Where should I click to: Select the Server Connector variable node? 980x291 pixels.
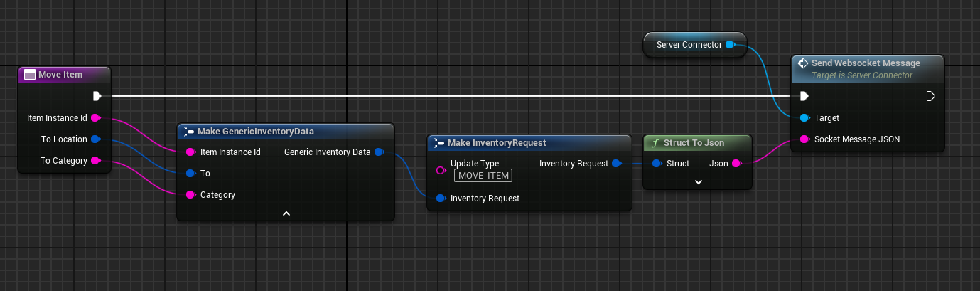coord(695,45)
